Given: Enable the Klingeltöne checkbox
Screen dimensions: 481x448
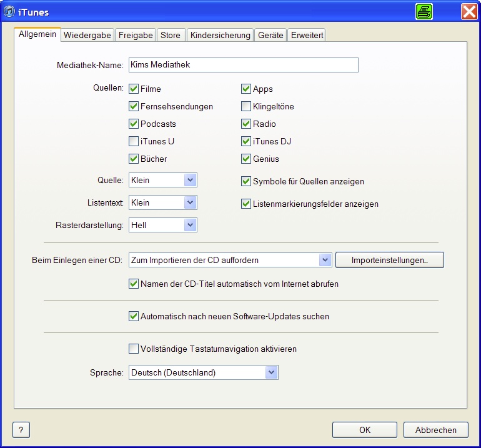Looking at the screenshot, I should pyautogui.click(x=246, y=107).
